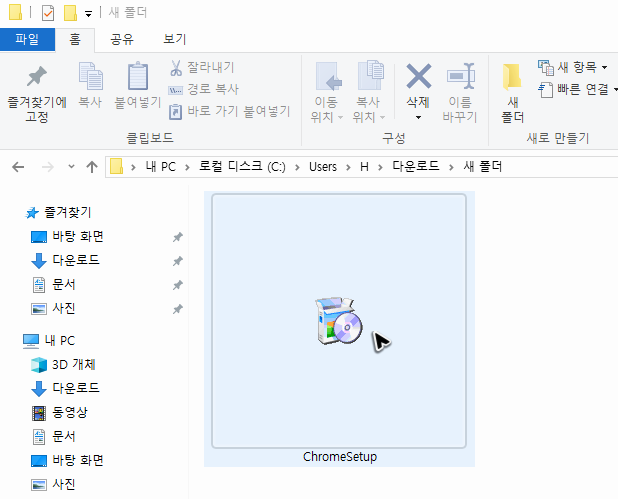Open the Customize Quick Access Toolbar dropdown
Image resolution: width=618 pixels, height=499 pixels.
pos(88,14)
